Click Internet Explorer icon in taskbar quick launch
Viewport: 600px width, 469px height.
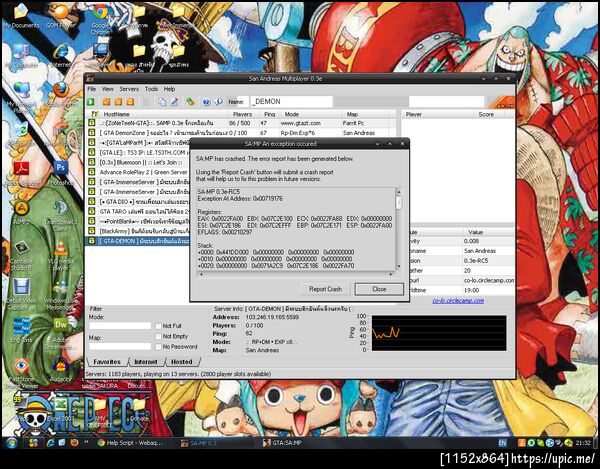(x=50, y=443)
